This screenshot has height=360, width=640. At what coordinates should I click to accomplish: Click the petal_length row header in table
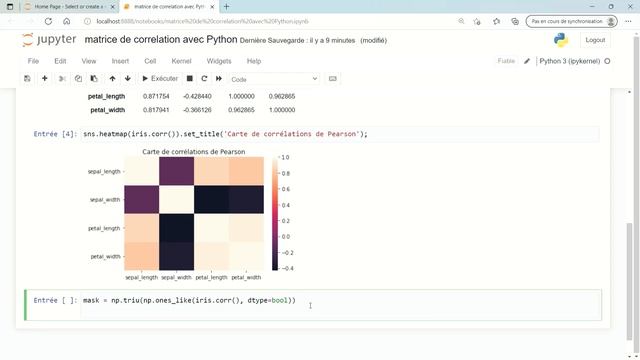click(x=106, y=96)
